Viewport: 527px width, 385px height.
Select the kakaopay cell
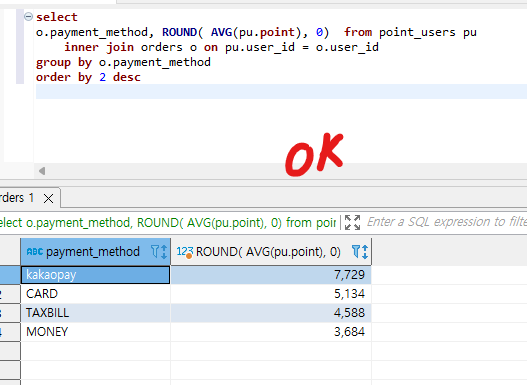click(x=95, y=275)
